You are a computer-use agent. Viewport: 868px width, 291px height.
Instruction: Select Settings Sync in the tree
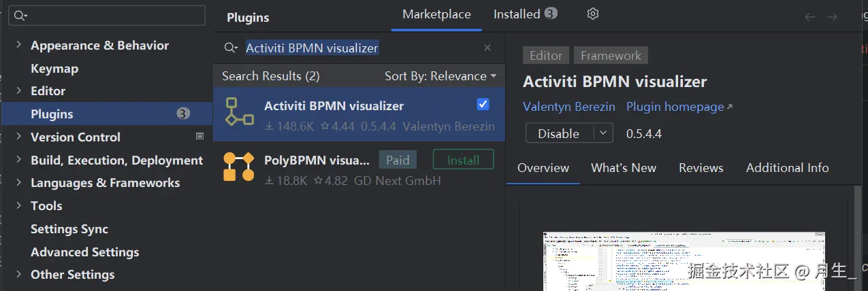(x=69, y=228)
